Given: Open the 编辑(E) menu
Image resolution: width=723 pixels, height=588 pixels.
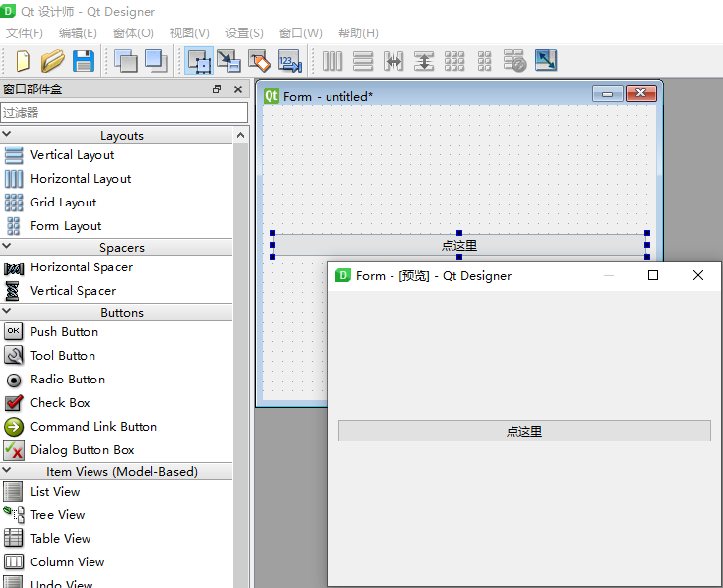Looking at the screenshot, I should (78, 33).
